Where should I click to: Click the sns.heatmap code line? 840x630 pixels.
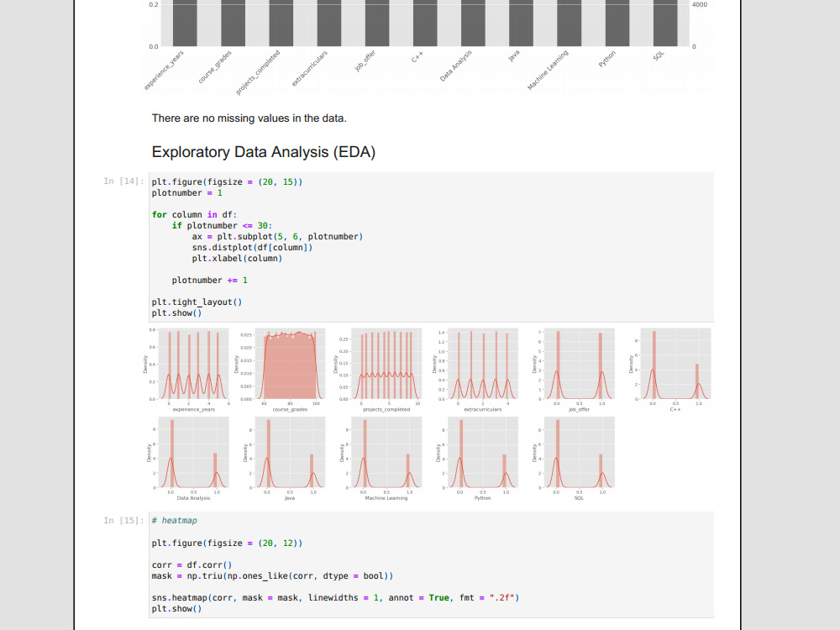tap(335, 597)
